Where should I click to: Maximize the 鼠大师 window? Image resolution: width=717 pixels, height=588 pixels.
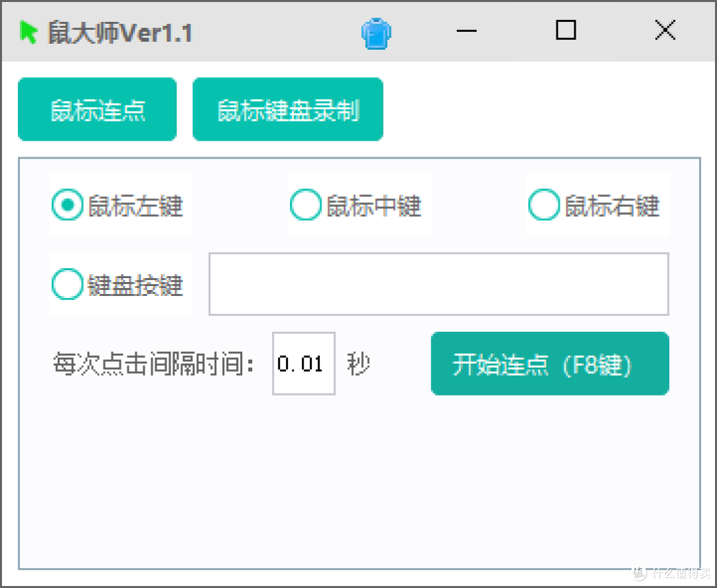566,31
